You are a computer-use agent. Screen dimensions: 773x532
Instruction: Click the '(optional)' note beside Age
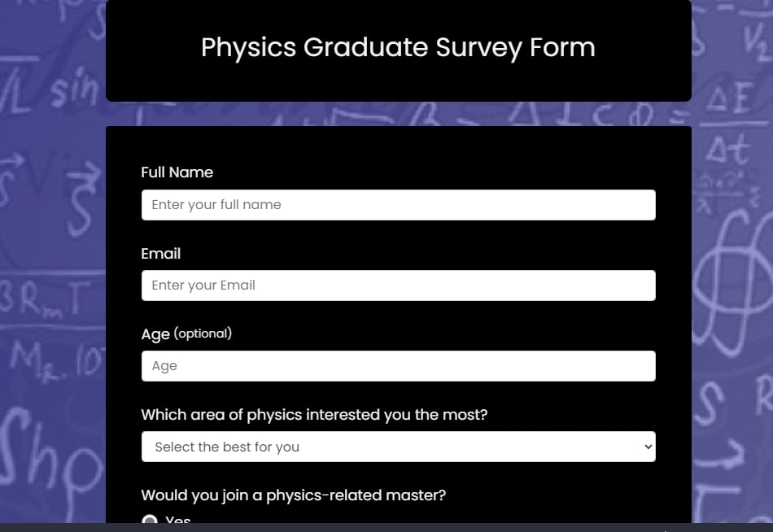[x=203, y=334]
